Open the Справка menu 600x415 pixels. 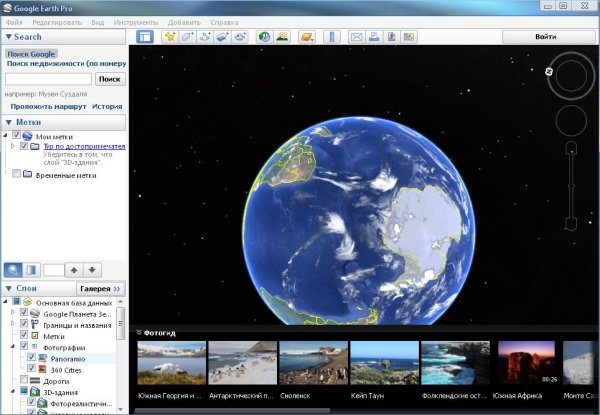click(224, 23)
